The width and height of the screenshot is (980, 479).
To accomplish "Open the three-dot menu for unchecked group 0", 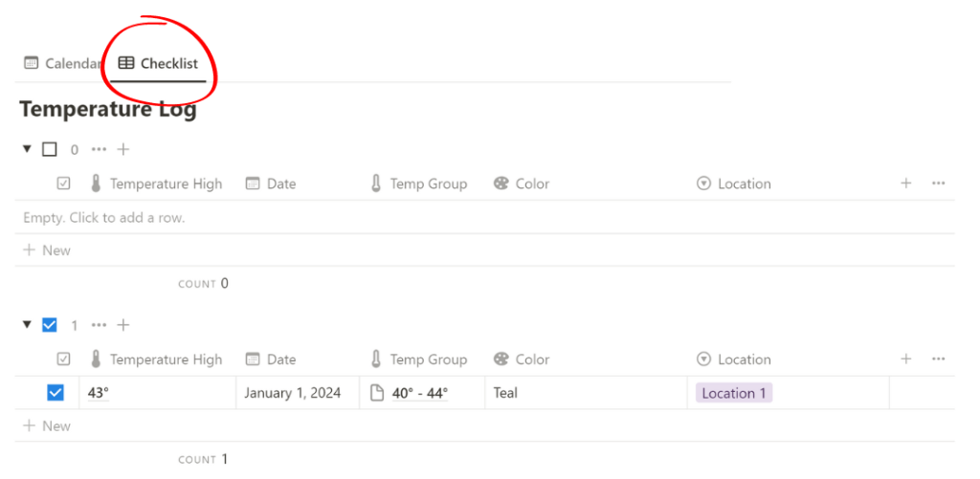I will click(x=100, y=149).
